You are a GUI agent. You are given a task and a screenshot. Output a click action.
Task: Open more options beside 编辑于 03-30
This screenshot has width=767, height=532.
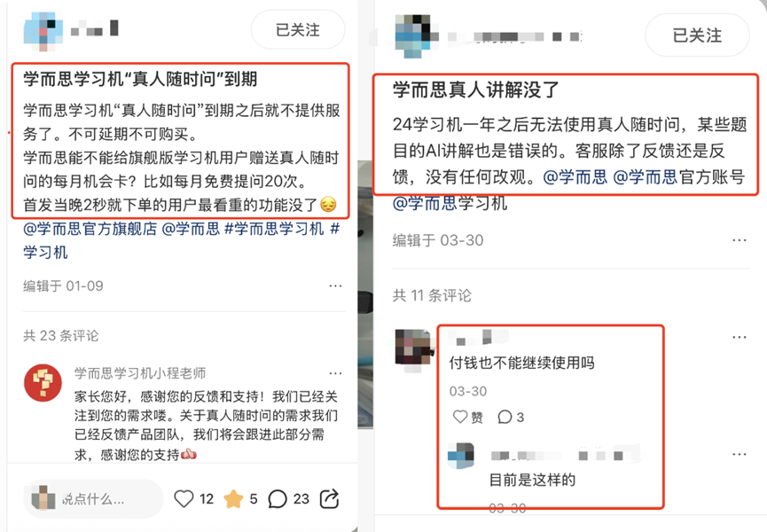[x=740, y=240]
